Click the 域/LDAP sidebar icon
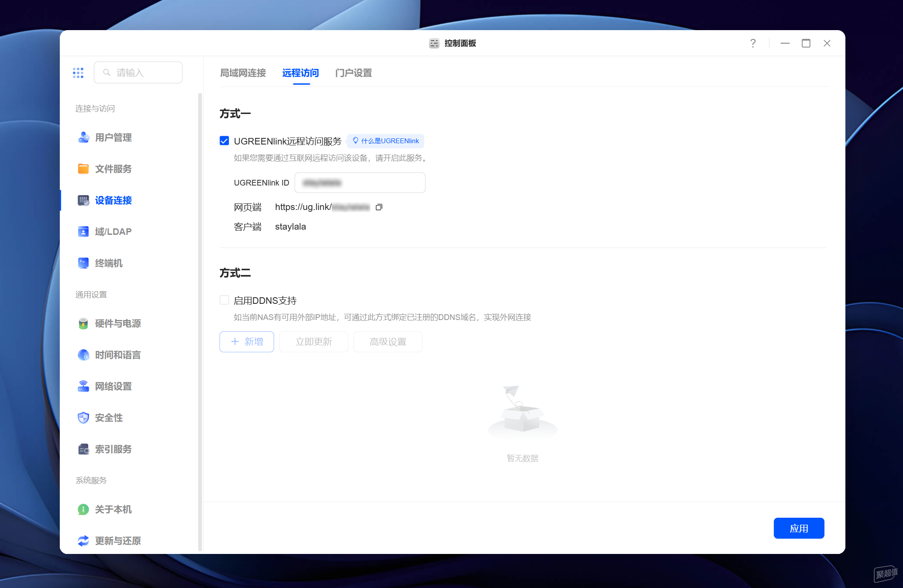903x588 pixels. pyautogui.click(x=83, y=232)
